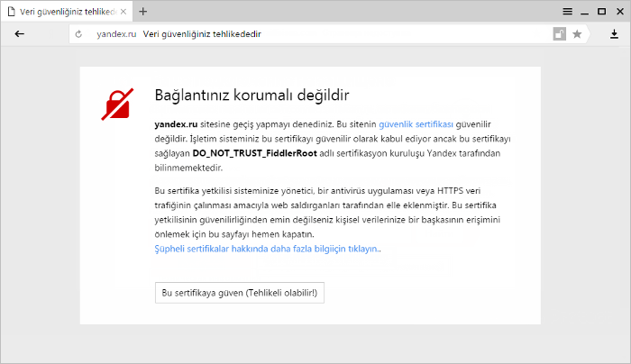Reload the page with refresh icon
Screen dimensions: 631x364
tap(78, 34)
